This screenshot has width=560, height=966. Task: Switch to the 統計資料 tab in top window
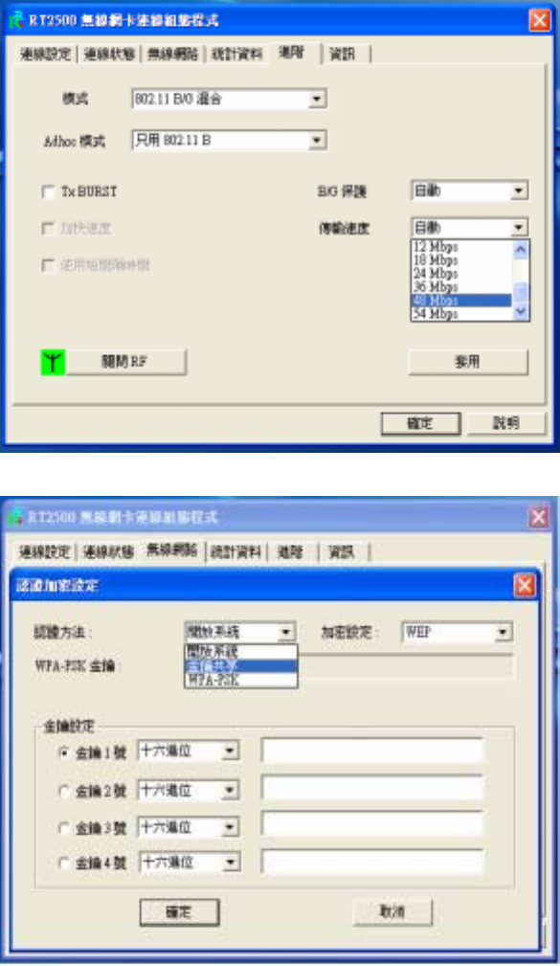(x=236, y=55)
